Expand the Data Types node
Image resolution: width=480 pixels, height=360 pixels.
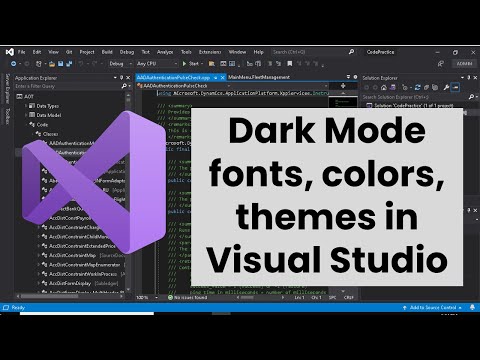click(26, 106)
